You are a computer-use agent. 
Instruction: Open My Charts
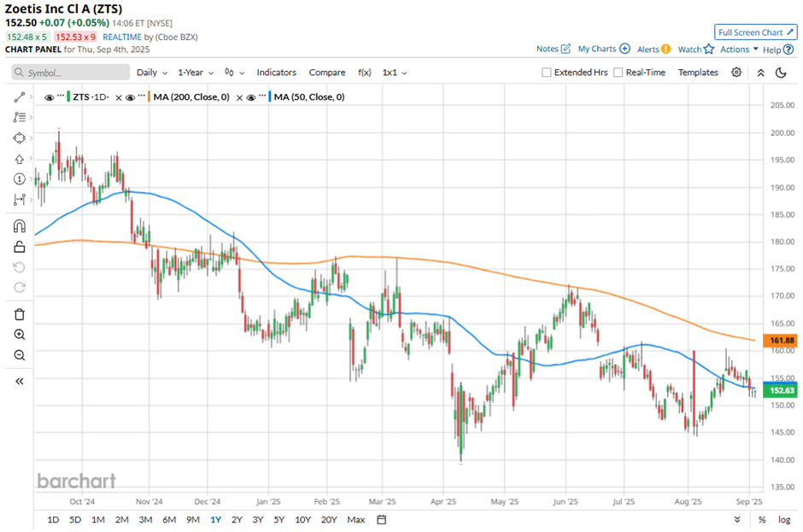point(604,49)
